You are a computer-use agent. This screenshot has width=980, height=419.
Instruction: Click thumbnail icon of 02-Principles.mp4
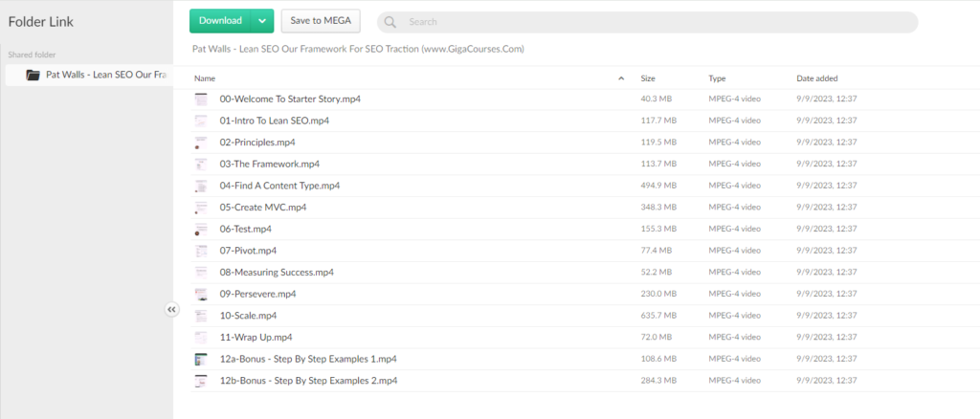pos(201,143)
